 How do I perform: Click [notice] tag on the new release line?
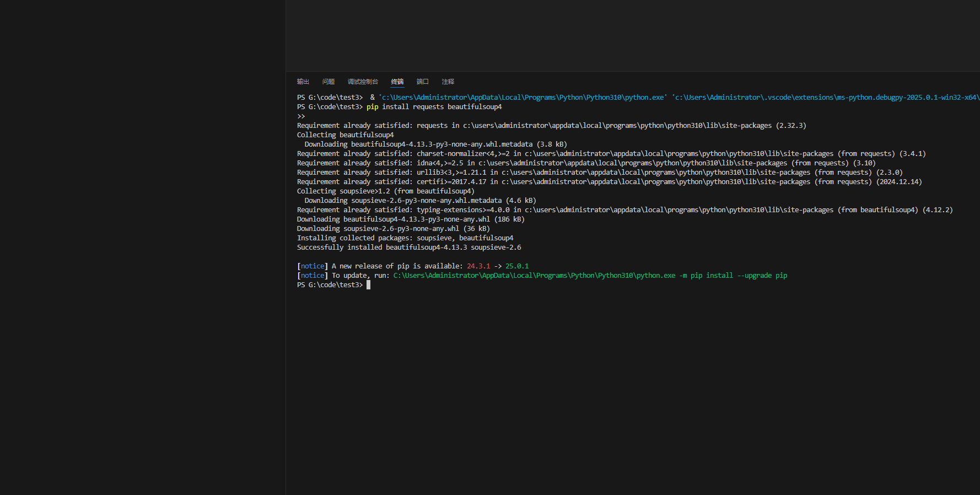[313, 266]
